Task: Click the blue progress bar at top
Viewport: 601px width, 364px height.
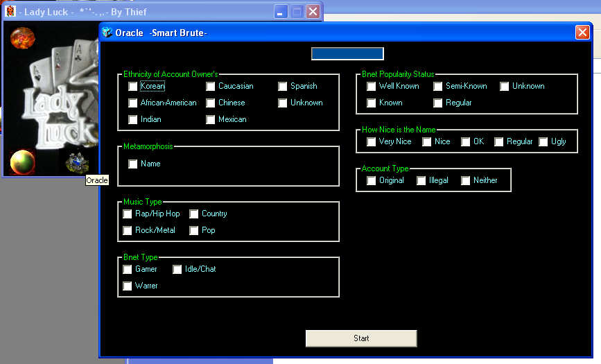Action: [347, 54]
